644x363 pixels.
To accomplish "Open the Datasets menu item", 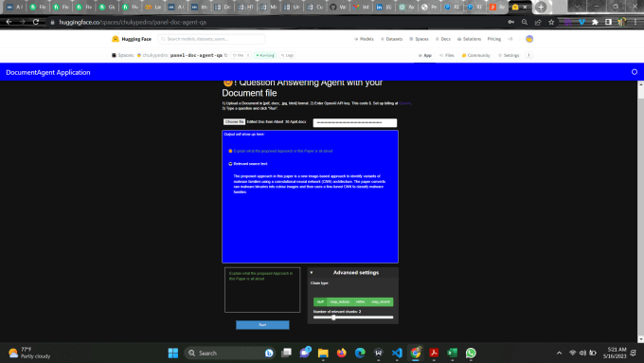I will 391,39.
